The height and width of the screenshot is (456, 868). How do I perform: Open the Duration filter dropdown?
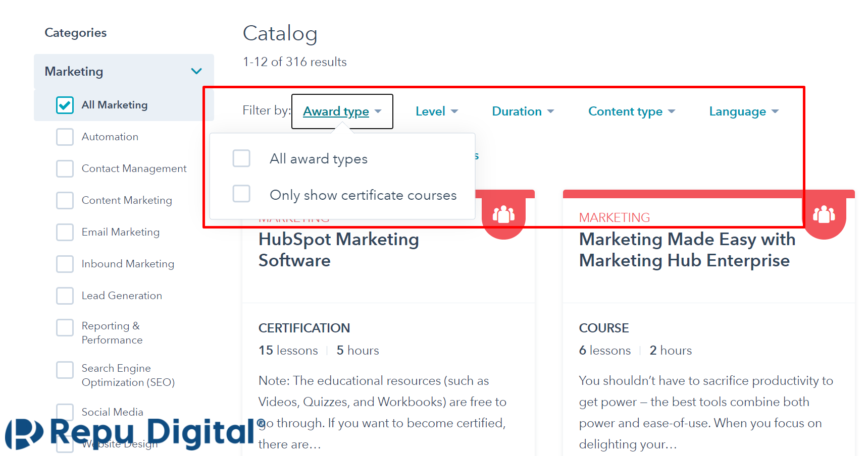click(x=523, y=111)
